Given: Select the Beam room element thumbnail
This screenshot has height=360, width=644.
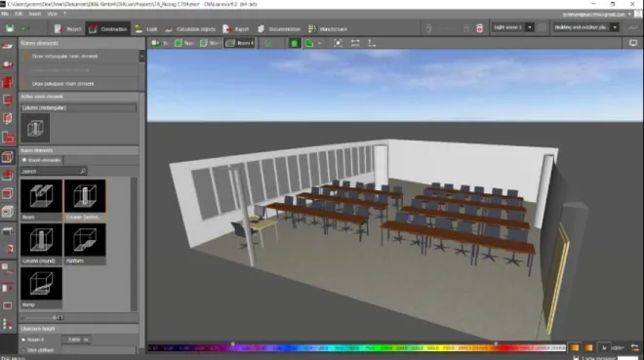Looking at the screenshot, I should point(41,200).
